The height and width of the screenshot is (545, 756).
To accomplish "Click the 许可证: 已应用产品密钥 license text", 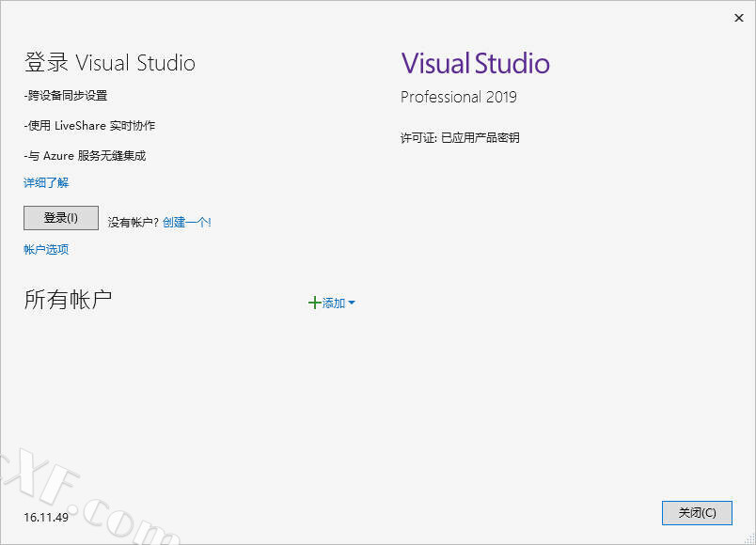I will tap(460, 138).
